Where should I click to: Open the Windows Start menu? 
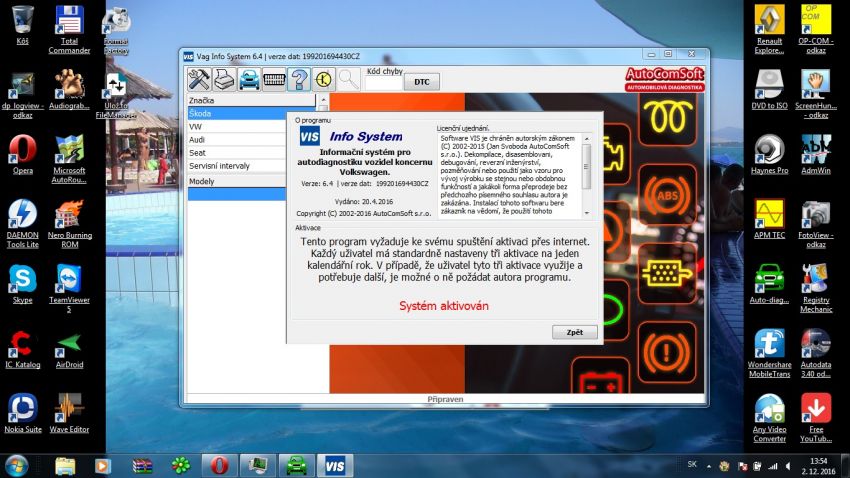17,465
